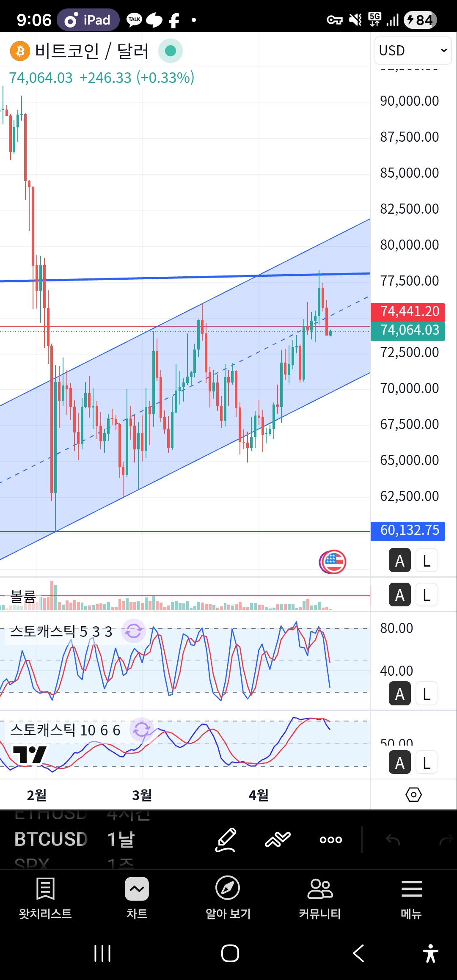This screenshot has width=457, height=980.
Task: Tap the blue 60,132.75 price label
Action: [x=408, y=531]
